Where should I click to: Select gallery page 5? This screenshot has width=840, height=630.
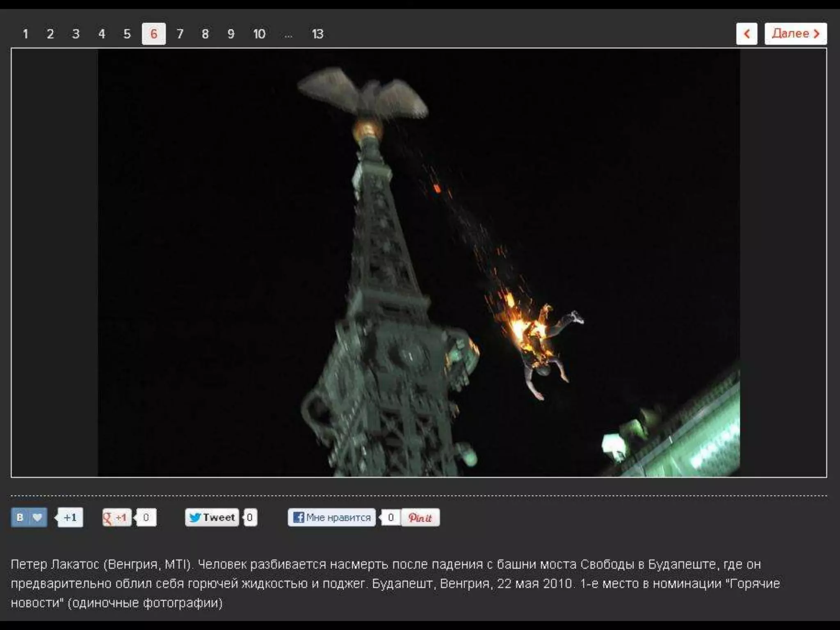[x=127, y=34]
